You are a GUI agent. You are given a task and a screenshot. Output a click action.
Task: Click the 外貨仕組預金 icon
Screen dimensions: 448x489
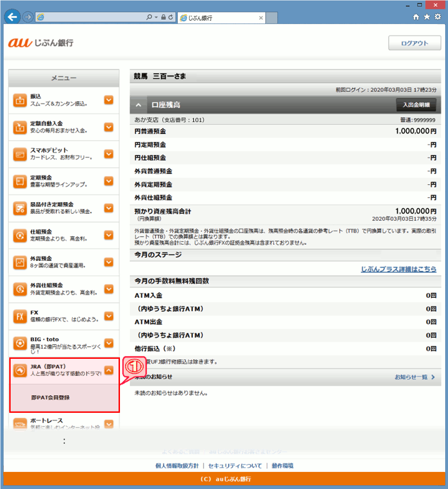tap(20, 290)
